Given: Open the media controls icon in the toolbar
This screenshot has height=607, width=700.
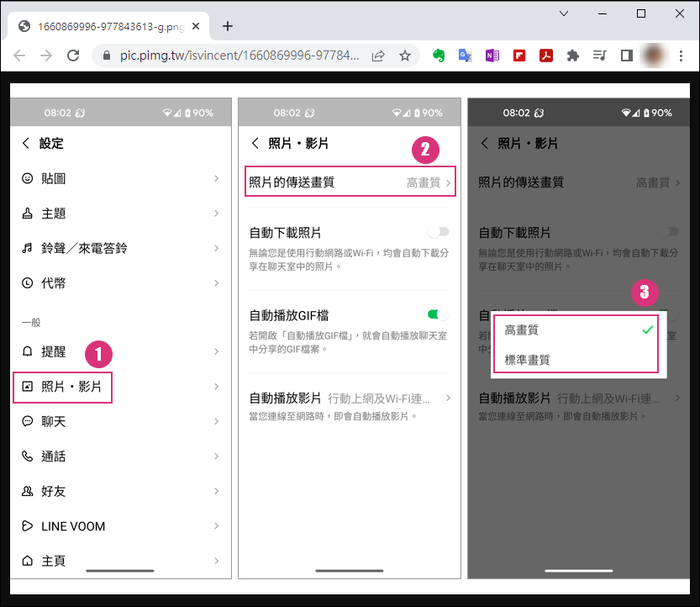Looking at the screenshot, I should [x=599, y=55].
